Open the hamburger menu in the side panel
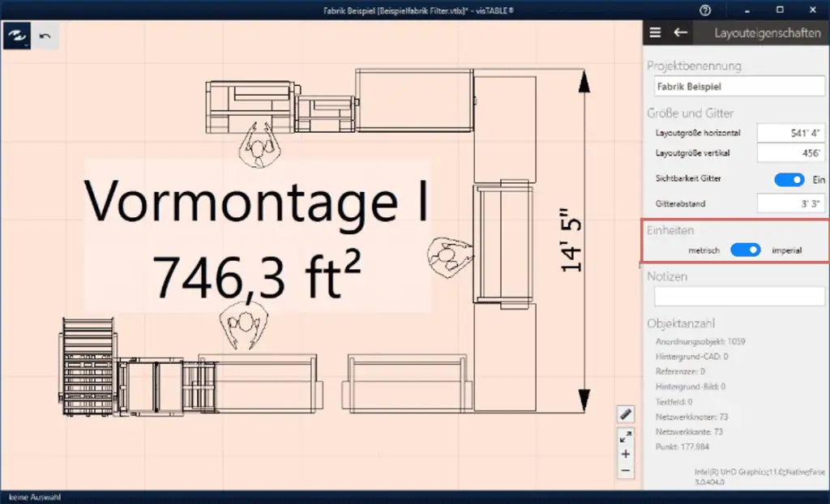The height and width of the screenshot is (504, 830). click(x=655, y=33)
